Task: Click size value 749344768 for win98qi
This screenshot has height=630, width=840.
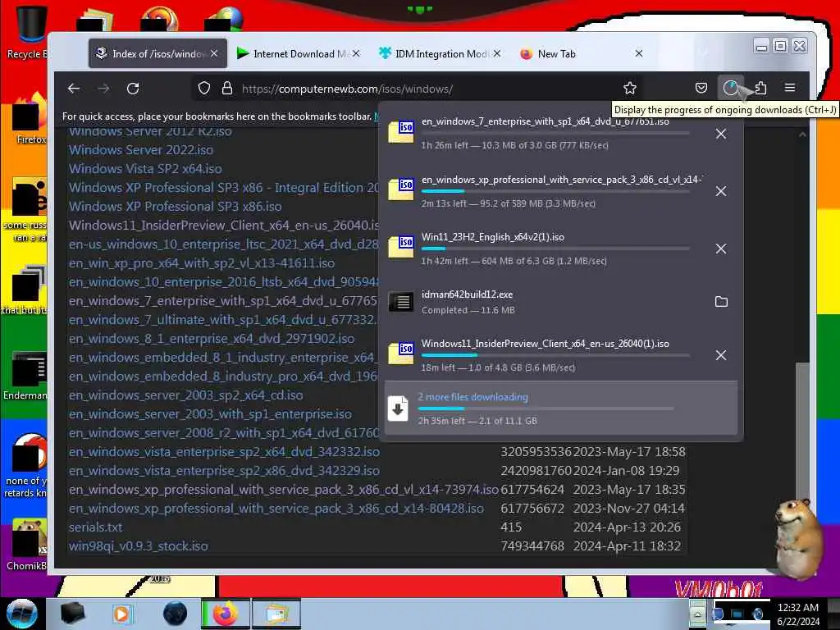Action: point(532,546)
